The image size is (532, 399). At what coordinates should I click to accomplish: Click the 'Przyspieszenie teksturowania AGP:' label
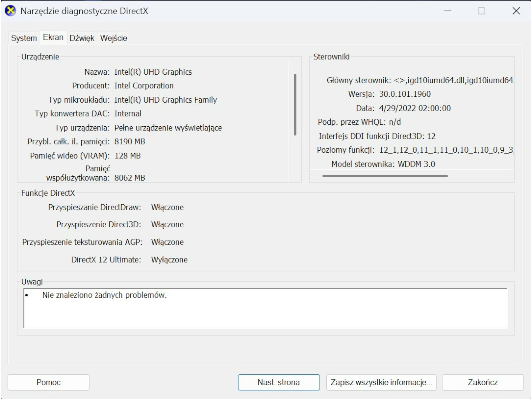pos(82,242)
